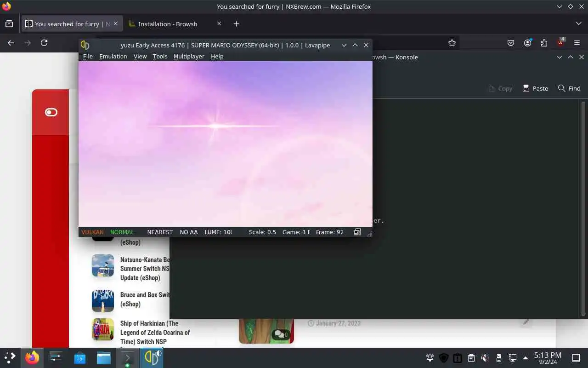The height and width of the screenshot is (368, 588).
Task: Open Discover software store from taskbar
Action: click(80, 357)
